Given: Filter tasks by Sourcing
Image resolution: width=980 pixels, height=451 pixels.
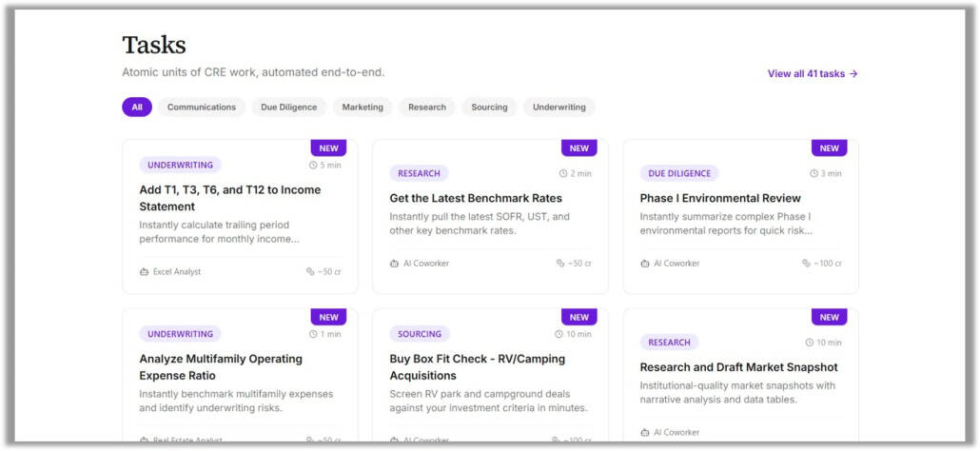Looking at the screenshot, I should 489,108.
